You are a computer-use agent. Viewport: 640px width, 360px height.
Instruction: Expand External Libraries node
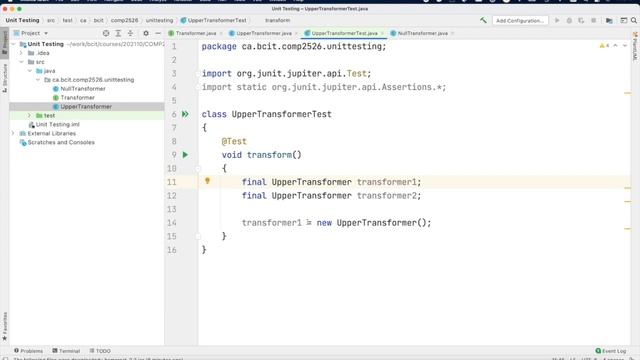coord(13,133)
